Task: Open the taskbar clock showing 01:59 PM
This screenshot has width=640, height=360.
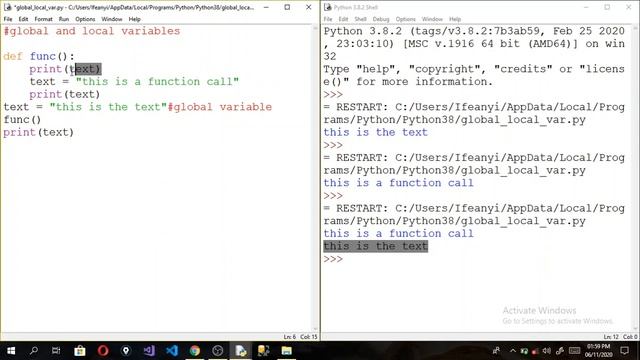Action: click(x=598, y=351)
